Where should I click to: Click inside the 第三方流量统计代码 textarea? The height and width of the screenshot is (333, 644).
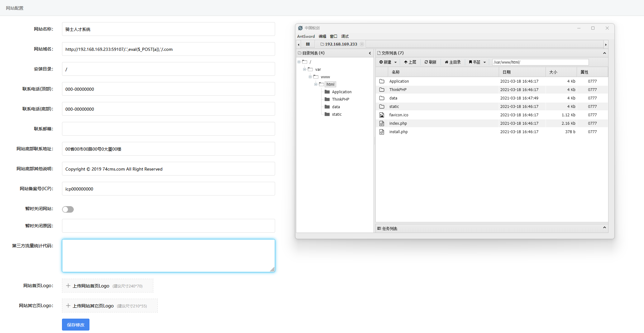click(x=169, y=256)
